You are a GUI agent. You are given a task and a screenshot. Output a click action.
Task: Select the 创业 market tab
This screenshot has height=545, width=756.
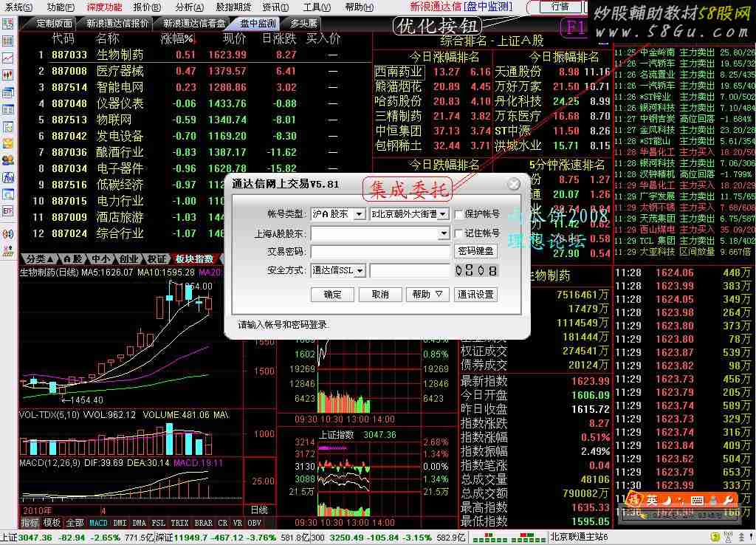point(128,259)
